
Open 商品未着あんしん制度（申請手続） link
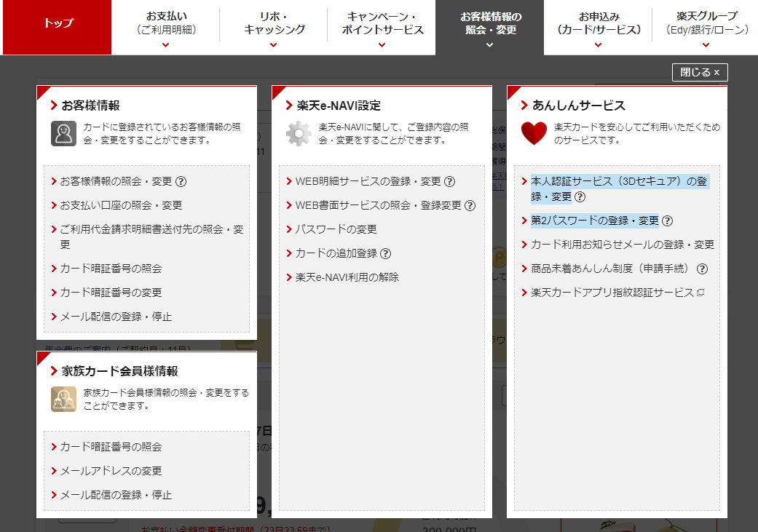612,269
